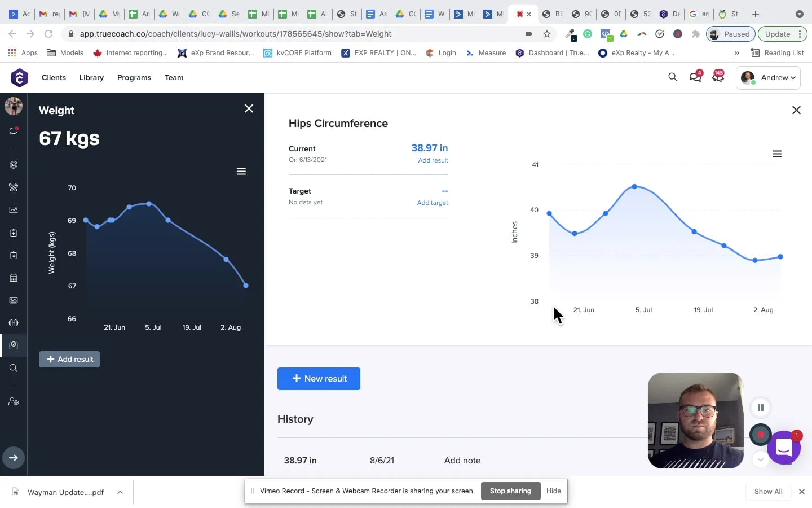
Task: Open Andrew account dropdown
Action: [769, 78]
